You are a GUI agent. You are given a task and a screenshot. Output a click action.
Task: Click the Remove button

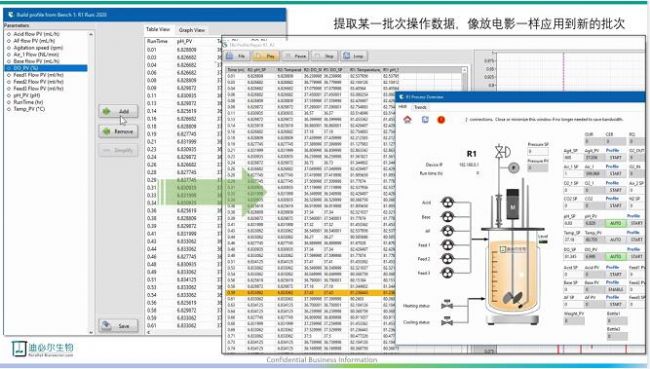(119, 131)
